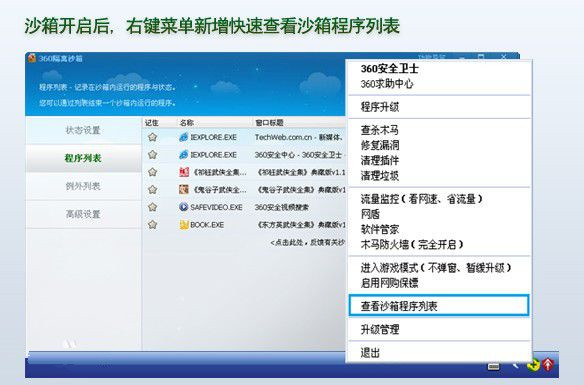Click the star in the TechWeb.com.cn row

point(152,137)
